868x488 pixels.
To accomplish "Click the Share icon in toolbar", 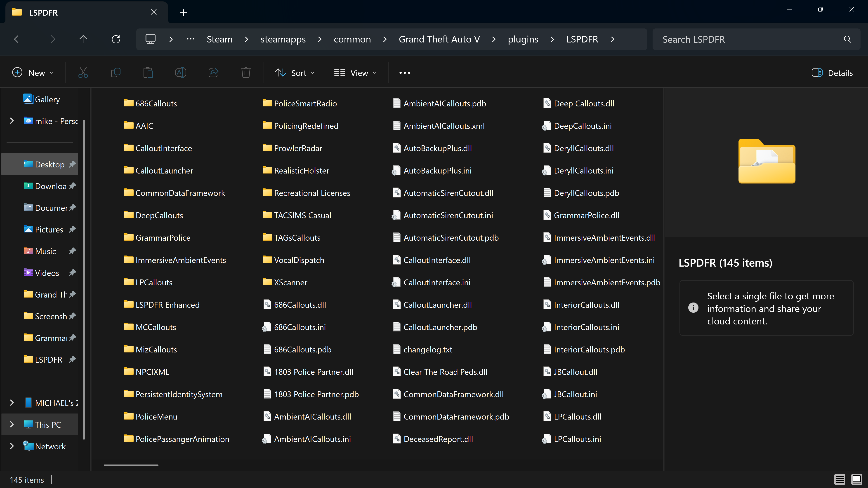I will click(213, 73).
